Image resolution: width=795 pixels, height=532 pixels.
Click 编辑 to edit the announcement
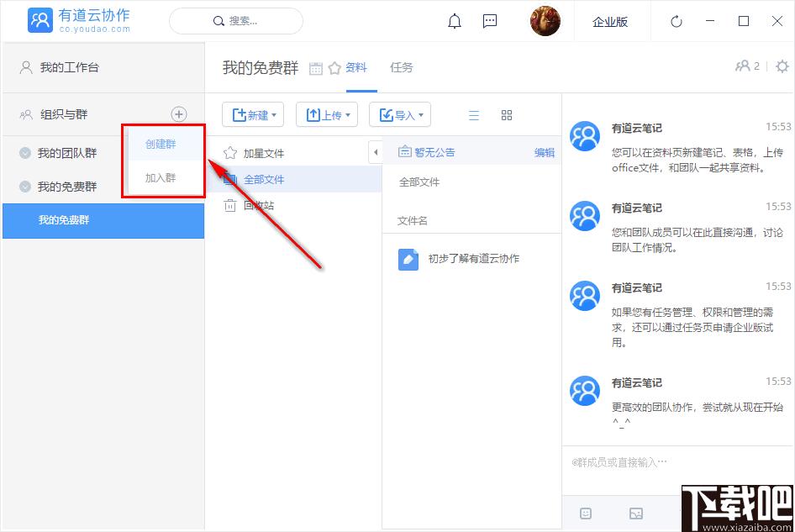pyautogui.click(x=544, y=152)
